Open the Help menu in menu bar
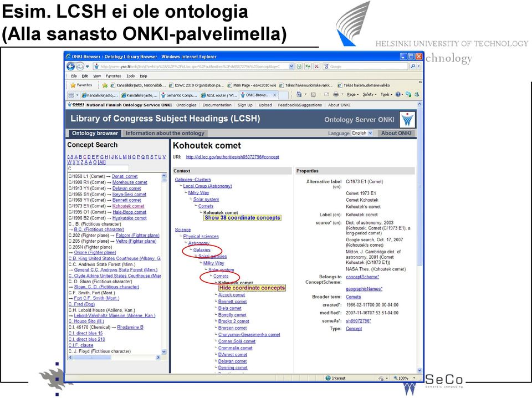This screenshot has width=532, height=398. pos(144,76)
